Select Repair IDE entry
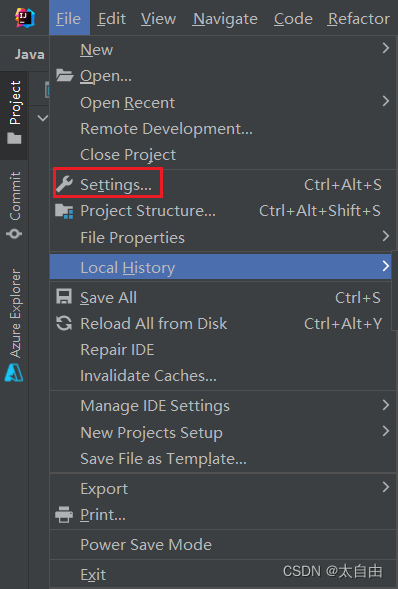The width and height of the screenshot is (398, 589). point(117,350)
